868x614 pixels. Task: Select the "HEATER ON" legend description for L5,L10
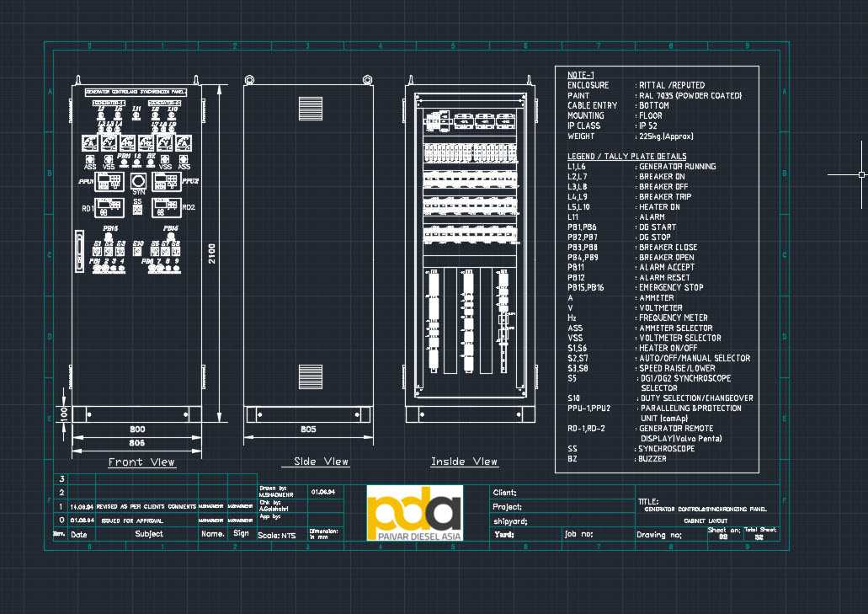coord(659,206)
